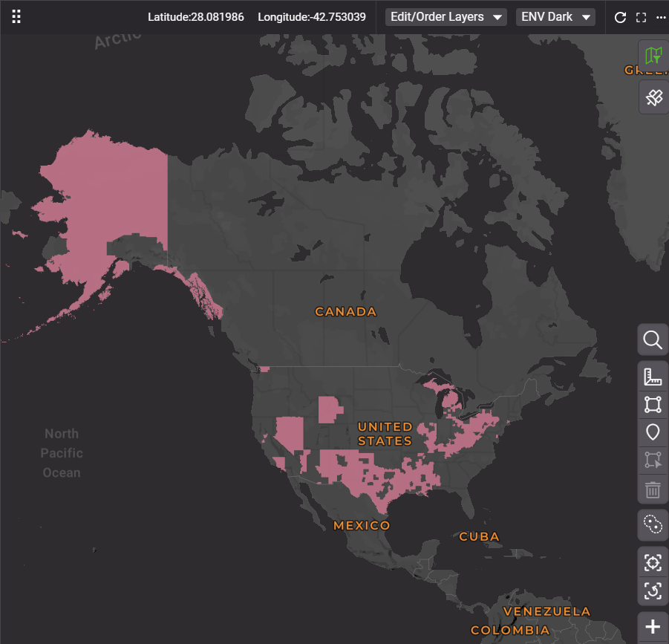Activate the lasso selection tool

pos(653,525)
